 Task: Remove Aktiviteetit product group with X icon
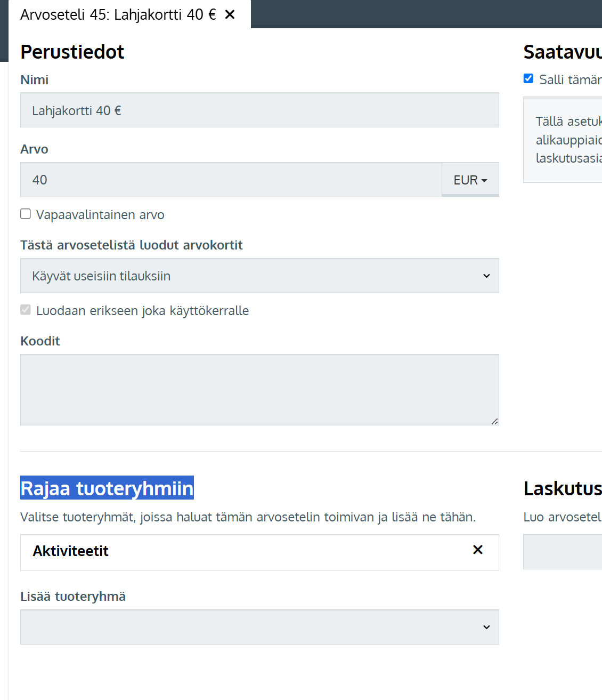tap(477, 550)
